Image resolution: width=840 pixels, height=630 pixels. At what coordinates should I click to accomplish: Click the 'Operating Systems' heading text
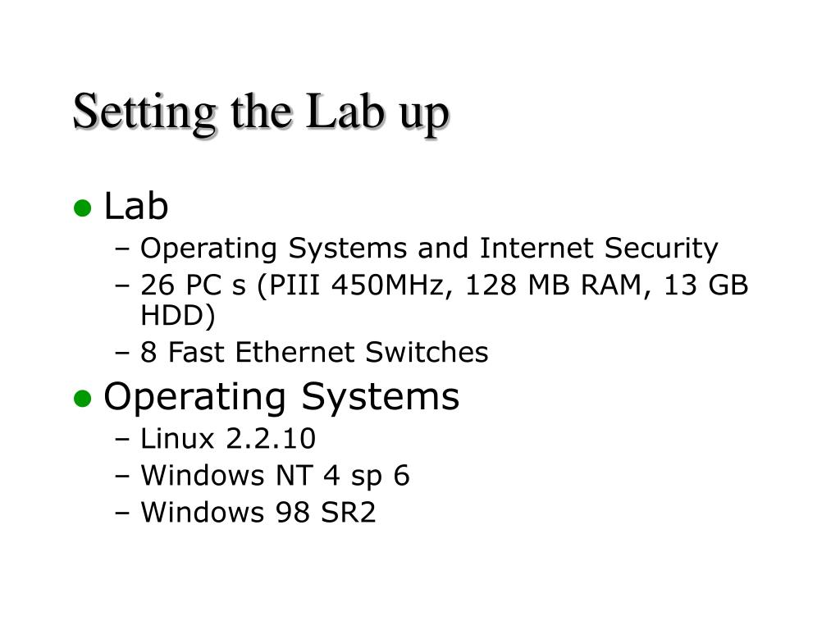tap(281, 398)
